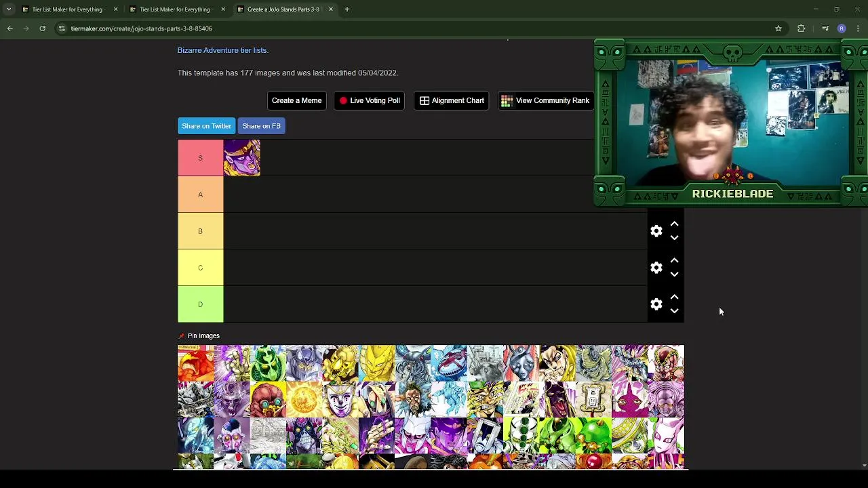Open settings gear for tier row B
This screenshot has width=868, height=488.
pyautogui.click(x=656, y=231)
